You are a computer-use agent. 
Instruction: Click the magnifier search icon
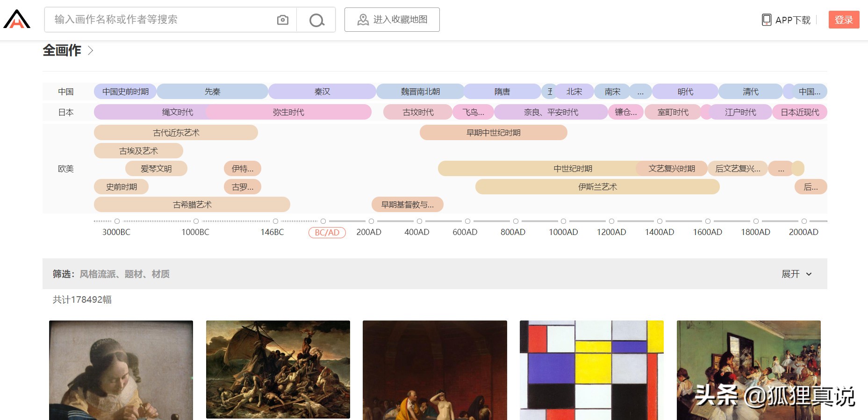point(316,20)
